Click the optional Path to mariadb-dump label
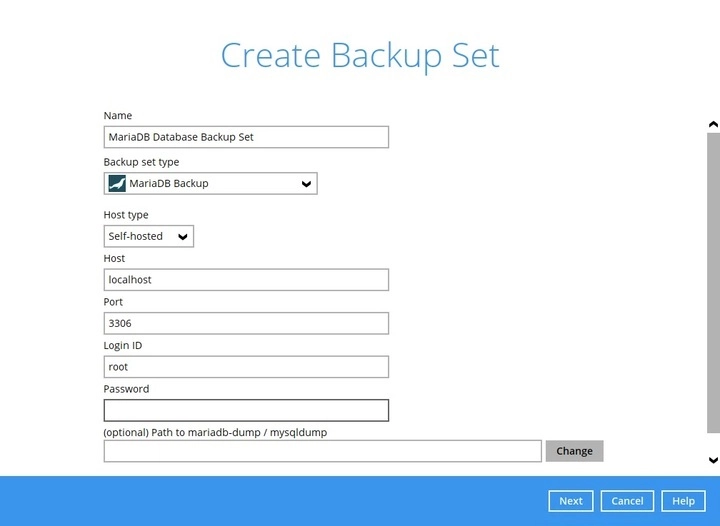Screen dimensions: 720x526 pos(215,432)
